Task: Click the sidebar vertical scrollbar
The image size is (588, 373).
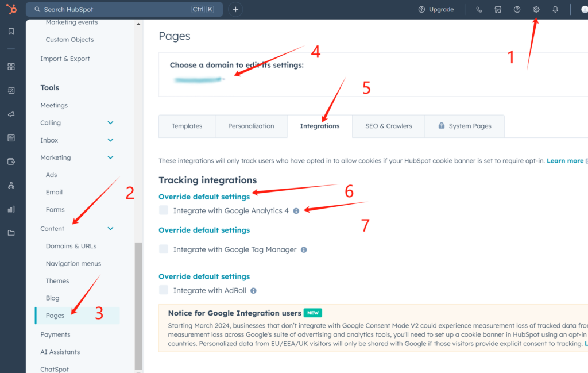Action: click(x=138, y=305)
